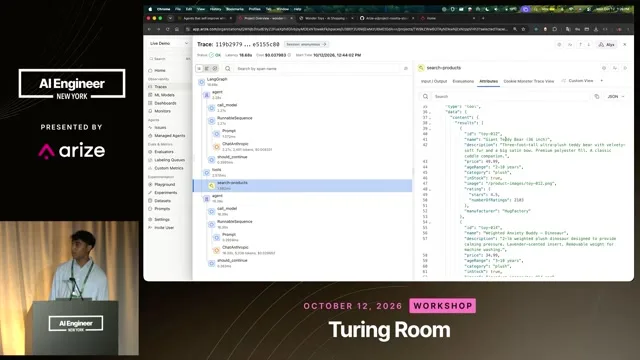Select the Attributes tab
The height and width of the screenshot is (360, 640).
click(x=488, y=81)
